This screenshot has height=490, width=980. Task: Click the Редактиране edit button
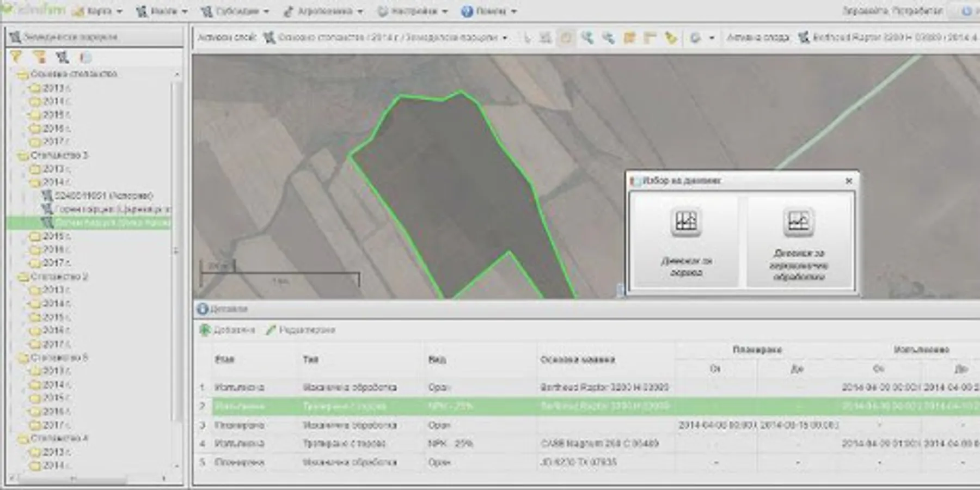pyautogui.click(x=301, y=330)
